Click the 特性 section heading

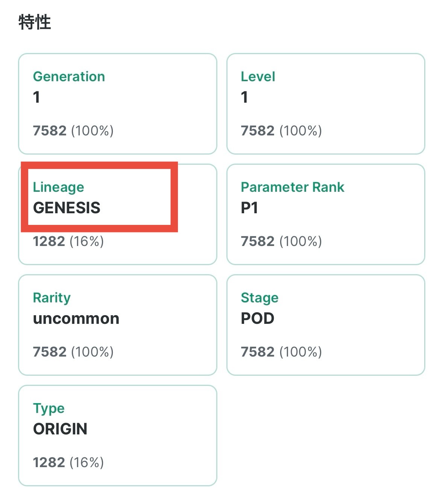35,22
